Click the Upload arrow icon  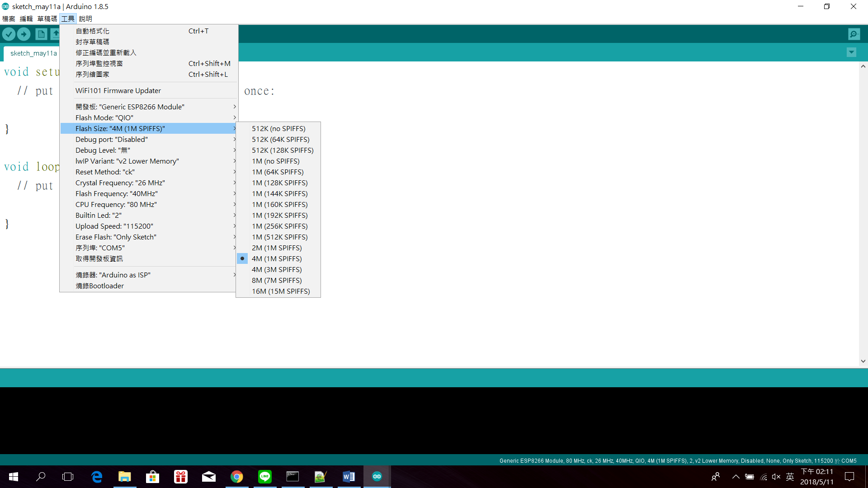coord(24,34)
